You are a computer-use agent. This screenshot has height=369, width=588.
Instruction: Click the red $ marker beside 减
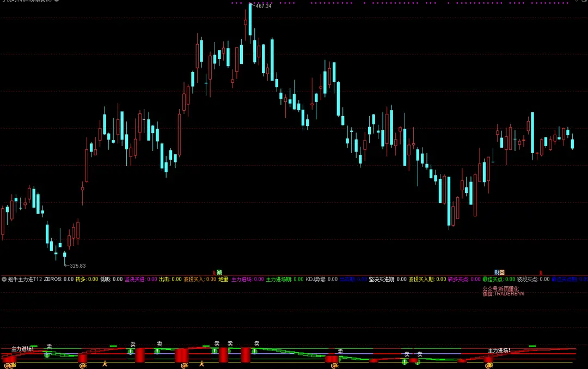(214, 273)
